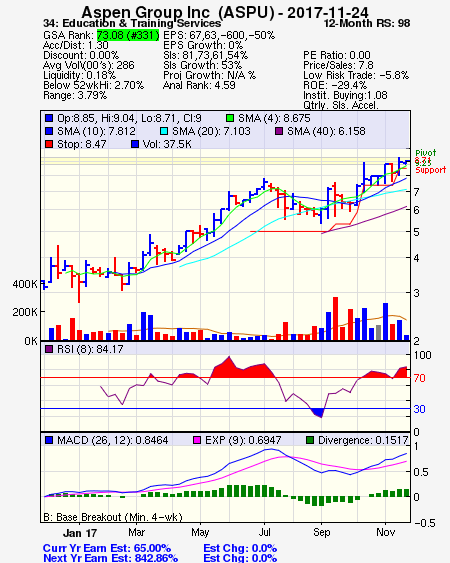Click the 'SMA (40): 6.158' legend text

coord(326,131)
